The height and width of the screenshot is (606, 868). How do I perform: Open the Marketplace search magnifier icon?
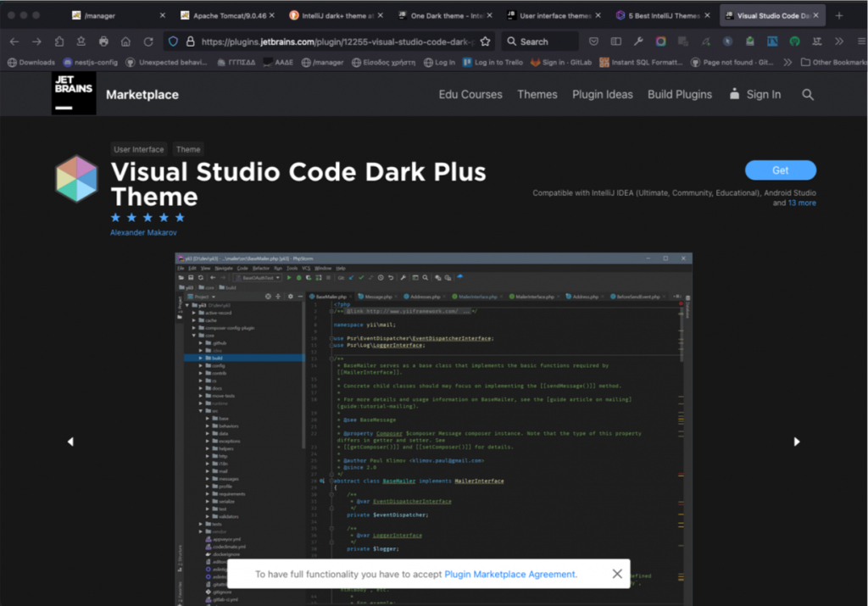808,95
